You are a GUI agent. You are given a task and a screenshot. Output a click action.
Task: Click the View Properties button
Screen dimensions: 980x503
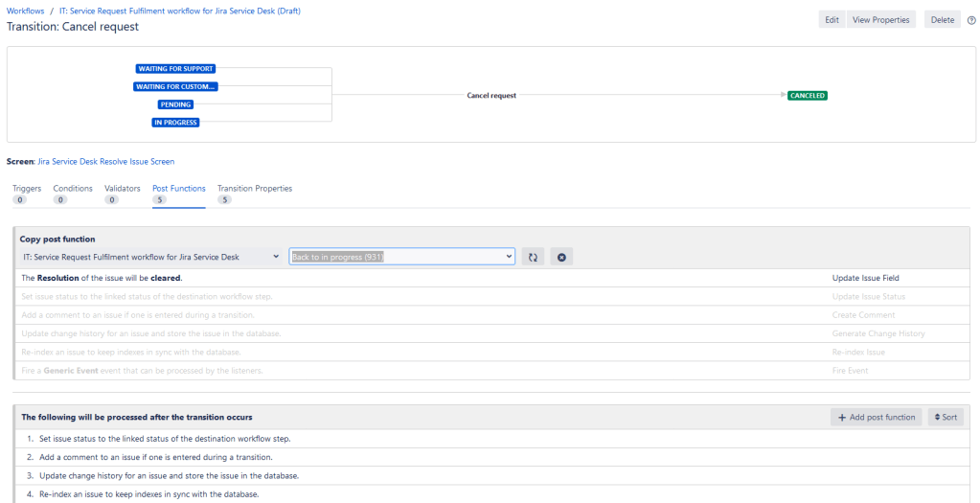pos(881,20)
